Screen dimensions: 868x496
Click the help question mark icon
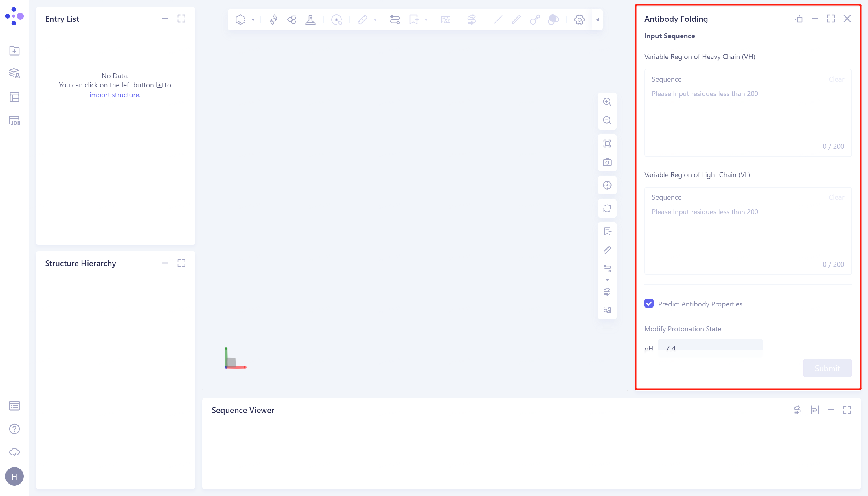14,429
